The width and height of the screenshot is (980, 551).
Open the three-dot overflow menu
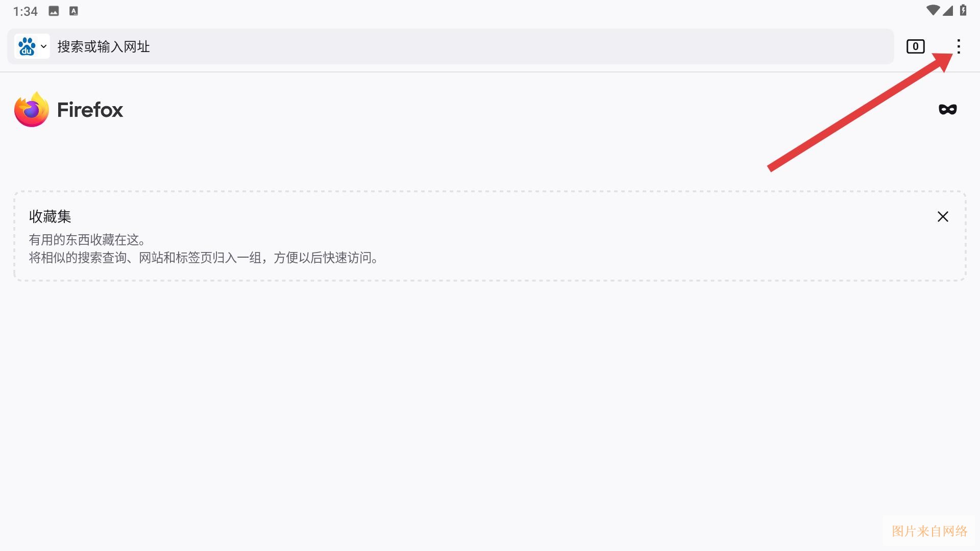(959, 46)
